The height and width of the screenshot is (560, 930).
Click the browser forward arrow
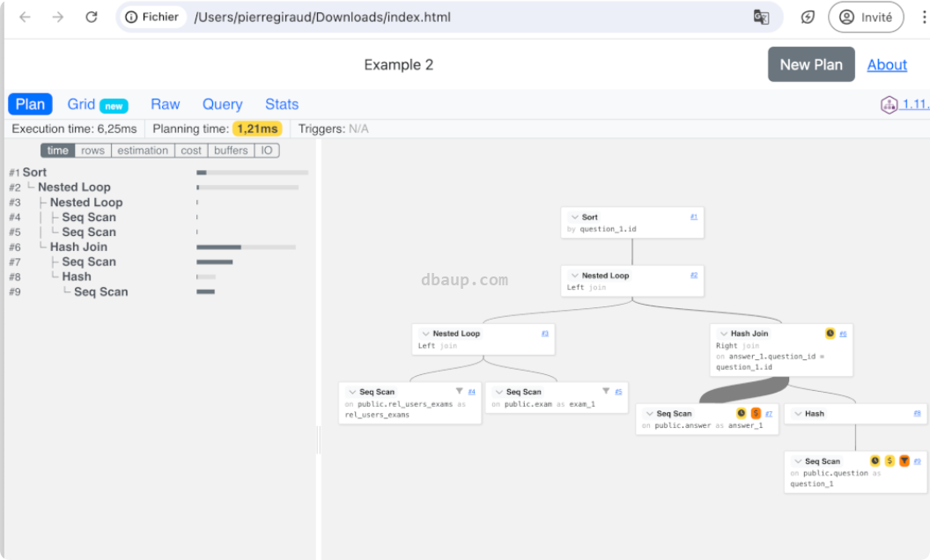57,18
